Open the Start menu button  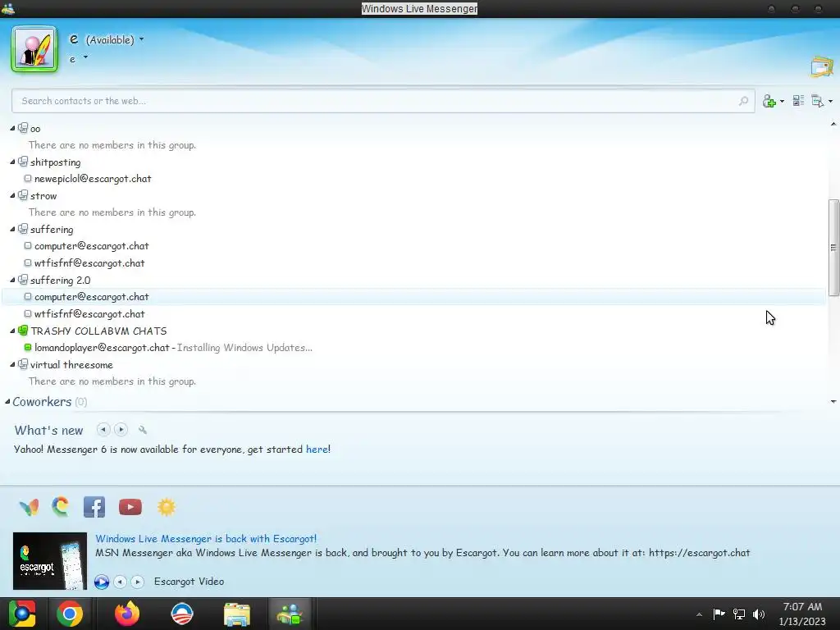[22, 614]
